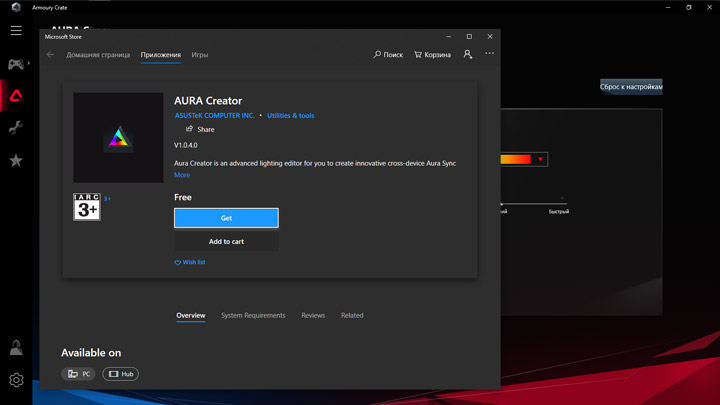
Task: Add app to Wish list
Action: point(190,262)
